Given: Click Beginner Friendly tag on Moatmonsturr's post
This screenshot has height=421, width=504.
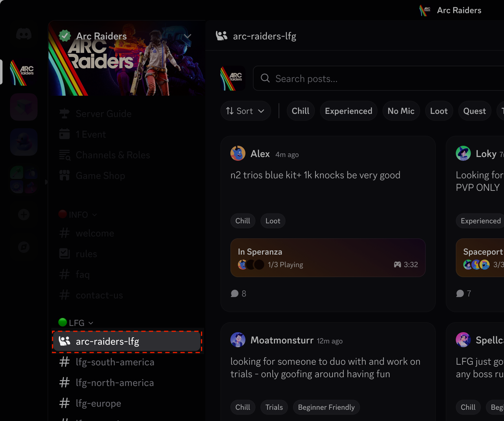Looking at the screenshot, I should point(326,407).
